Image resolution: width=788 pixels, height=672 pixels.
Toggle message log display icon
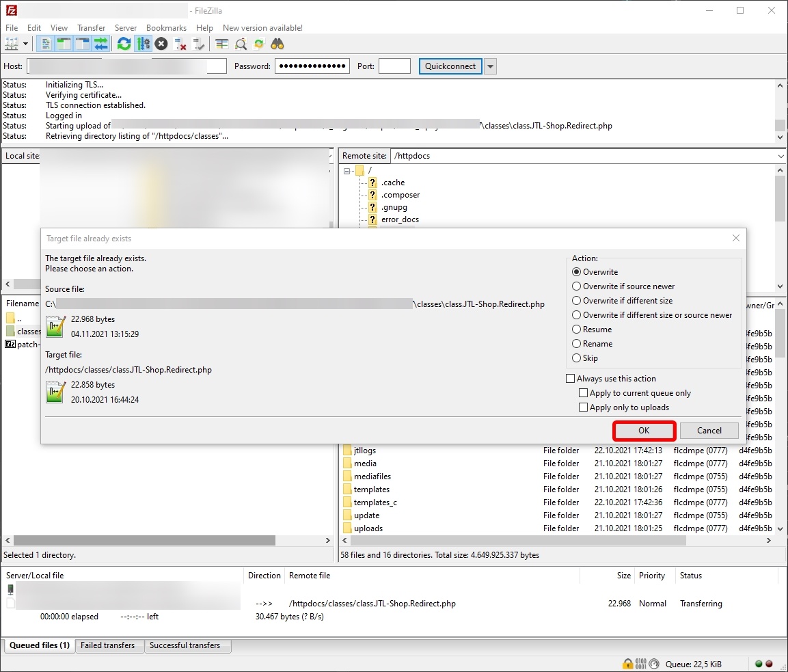pyautogui.click(x=46, y=44)
